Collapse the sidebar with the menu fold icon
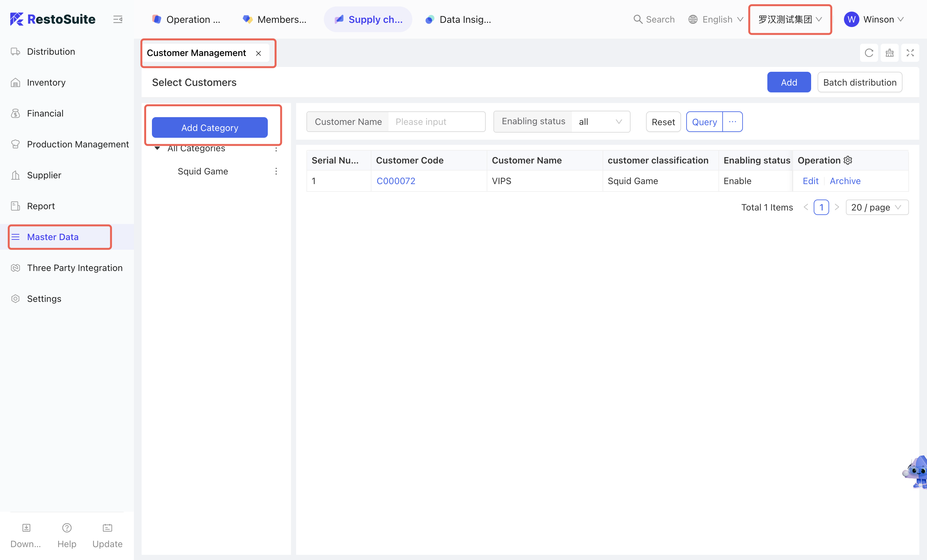The height and width of the screenshot is (560, 927). point(118,19)
